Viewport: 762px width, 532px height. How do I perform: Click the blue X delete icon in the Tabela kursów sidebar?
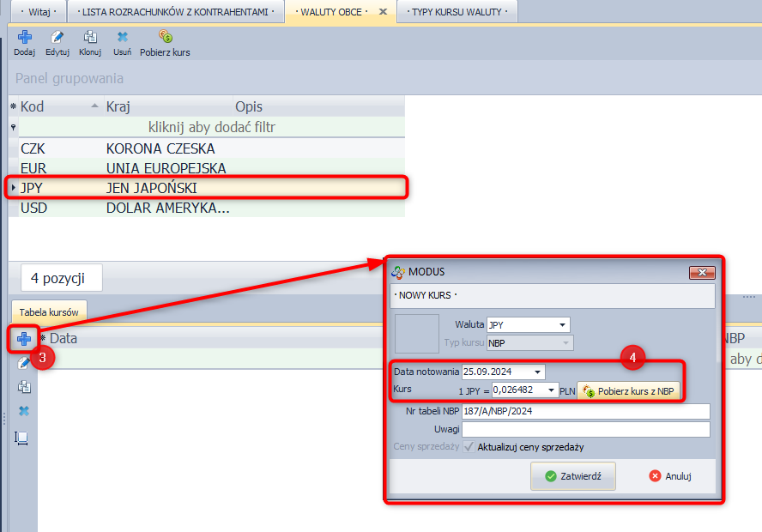(24, 412)
